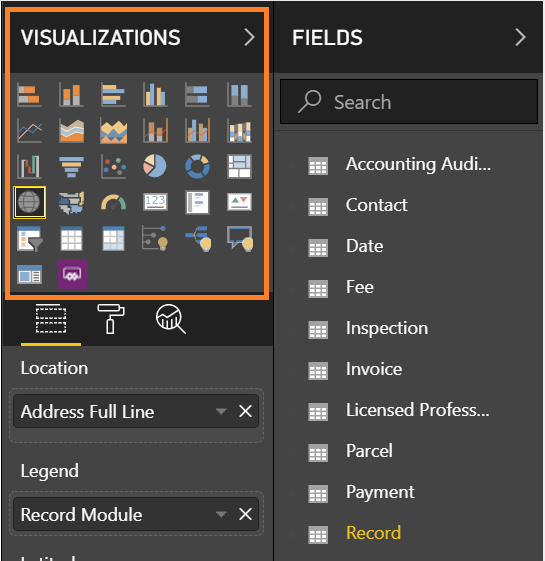The image size is (545, 561).
Task: Click the Fields search box
Action: [409, 102]
